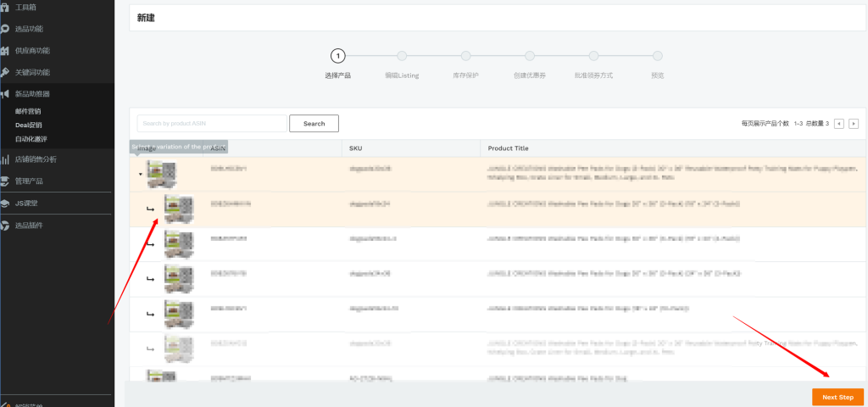Image resolution: width=868 pixels, height=407 pixels.
Task: Click the orange Next Step button
Action: tap(837, 397)
